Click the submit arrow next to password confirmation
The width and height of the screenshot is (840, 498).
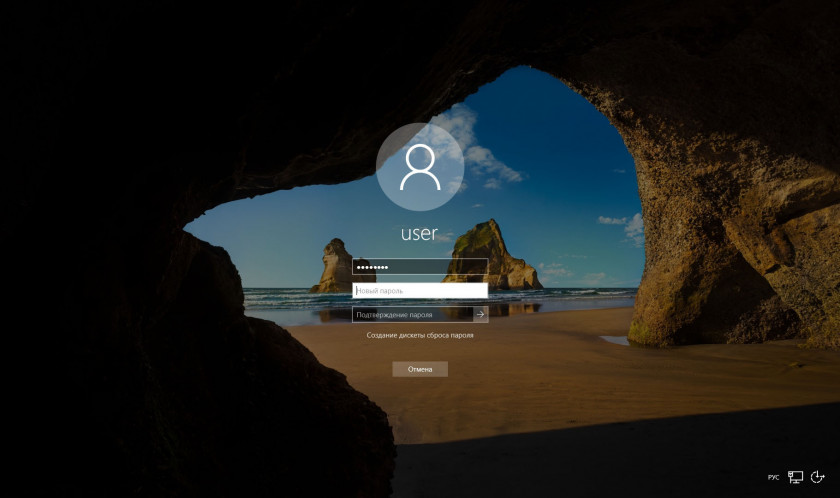[x=480, y=314]
